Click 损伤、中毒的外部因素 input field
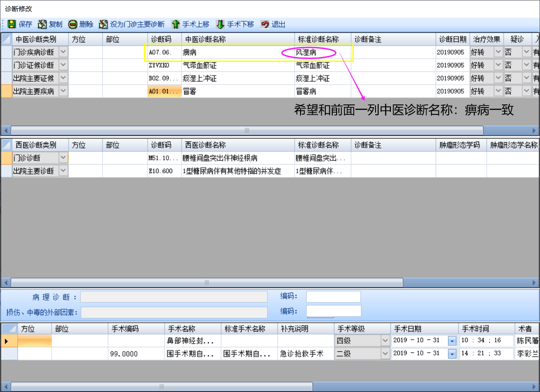Screen dimensions: 540x392 pos(174,312)
